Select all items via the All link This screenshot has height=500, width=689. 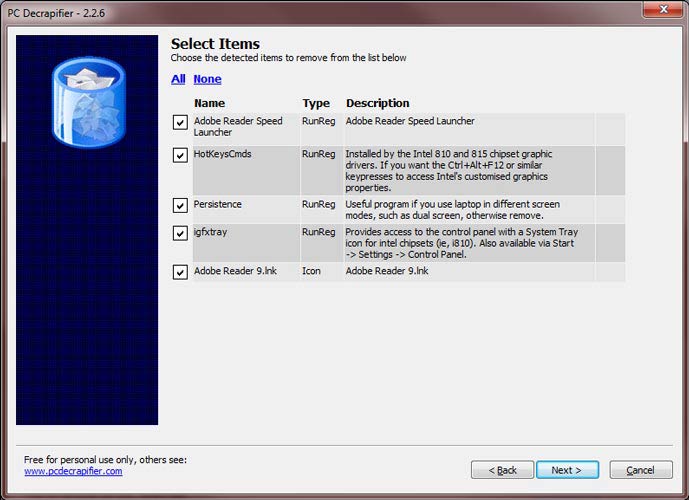178,79
